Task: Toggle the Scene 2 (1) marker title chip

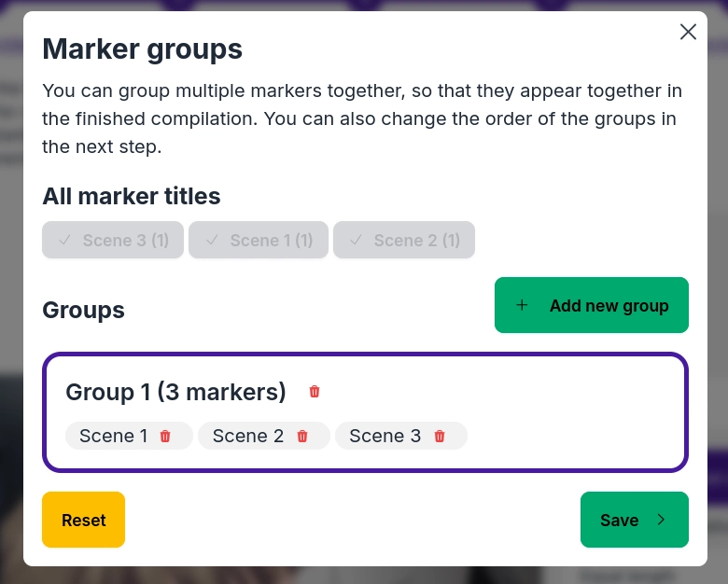Action: pyautogui.click(x=404, y=240)
